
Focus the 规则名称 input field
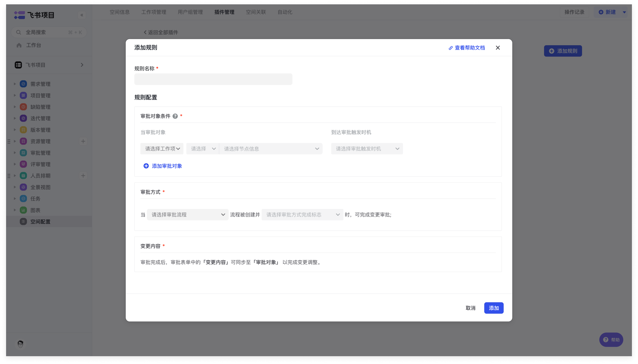click(213, 79)
